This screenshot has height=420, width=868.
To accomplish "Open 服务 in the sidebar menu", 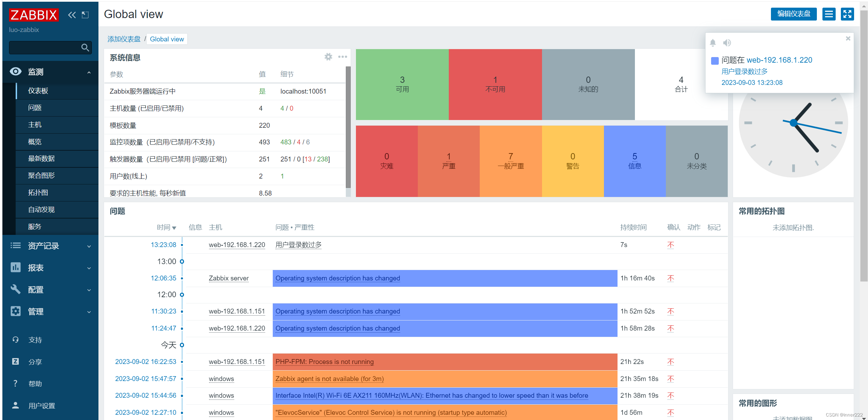I will [57, 227].
